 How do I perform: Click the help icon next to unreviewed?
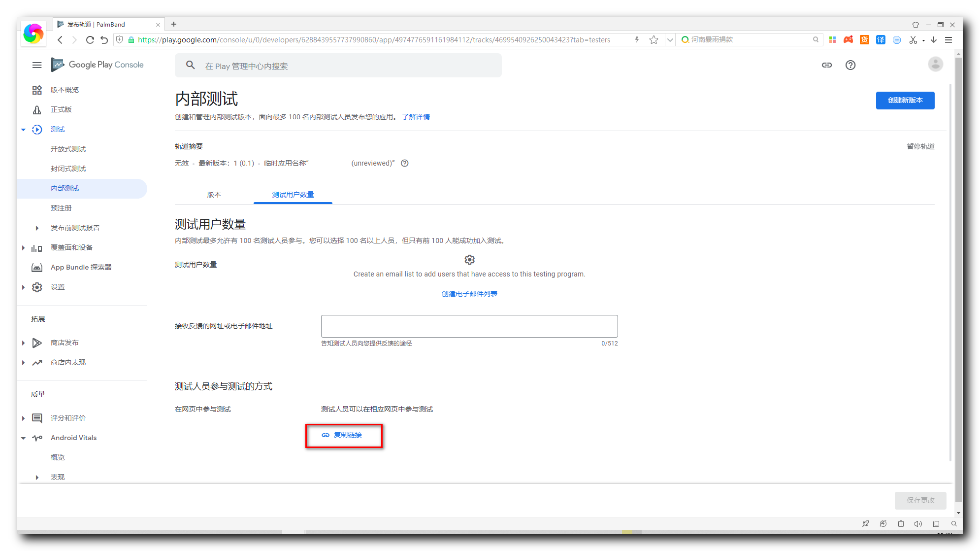click(405, 163)
